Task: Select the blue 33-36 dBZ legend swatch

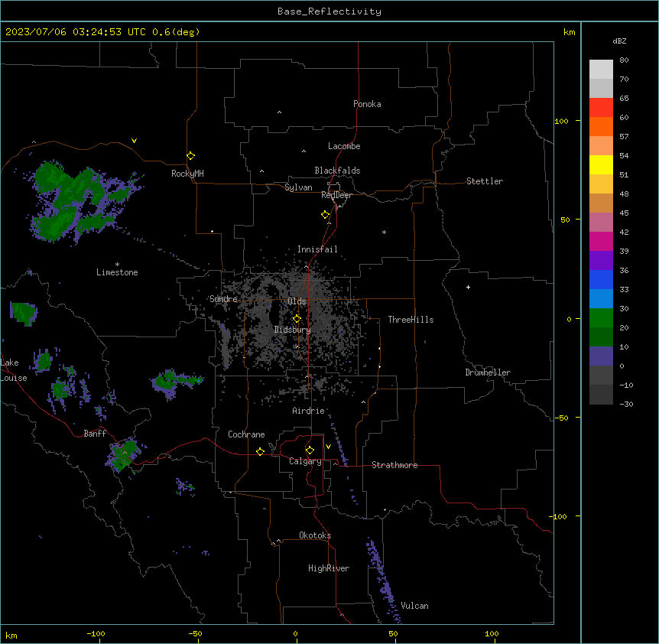Action: coord(601,279)
